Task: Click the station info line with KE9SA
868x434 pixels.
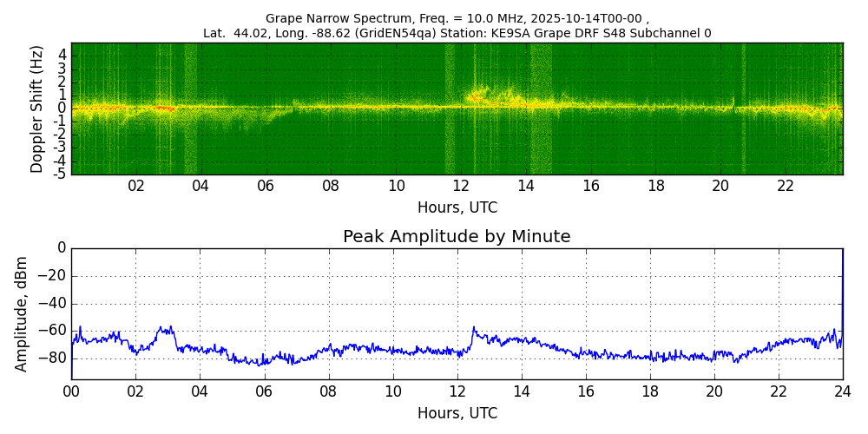Action: (457, 33)
